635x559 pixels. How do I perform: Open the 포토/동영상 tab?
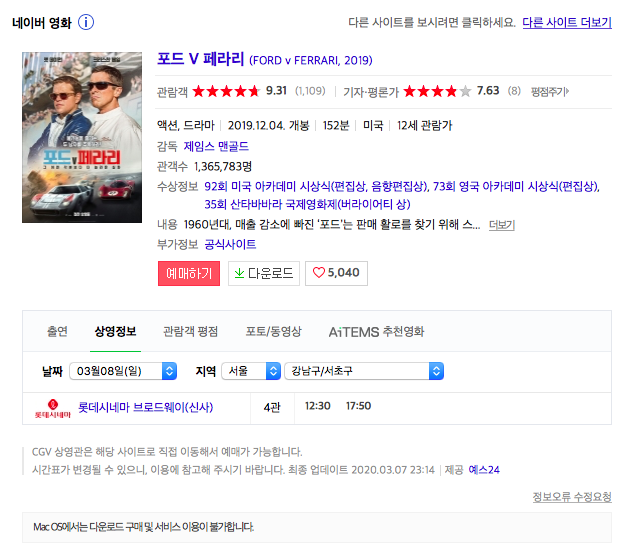[x=273, y=331]
